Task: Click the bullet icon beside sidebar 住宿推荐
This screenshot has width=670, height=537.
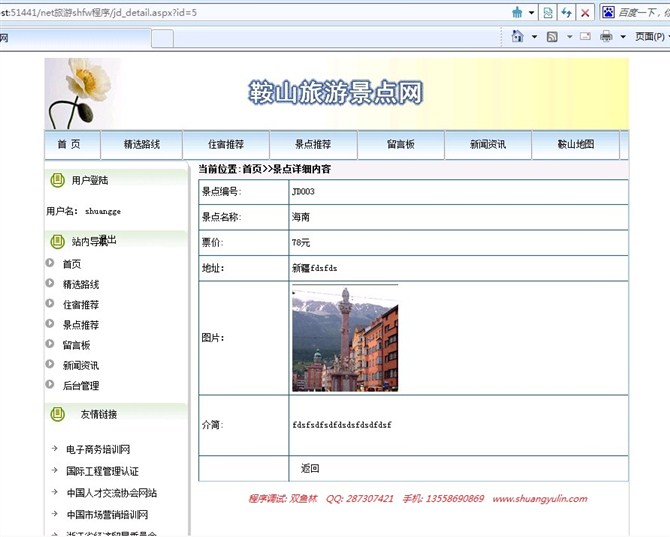Action: click(x=50, y=303)
